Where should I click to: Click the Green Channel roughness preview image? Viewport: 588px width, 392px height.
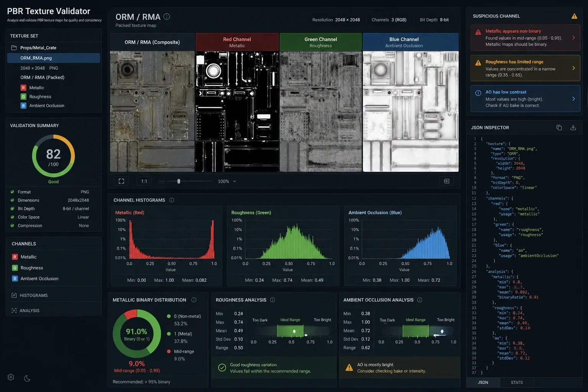[321, 111]
